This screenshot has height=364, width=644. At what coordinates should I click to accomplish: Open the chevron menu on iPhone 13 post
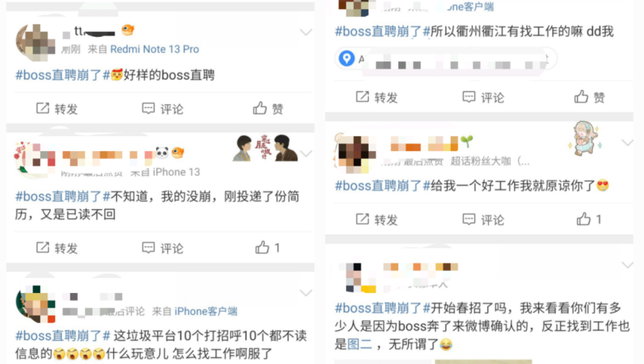point(306,154)
